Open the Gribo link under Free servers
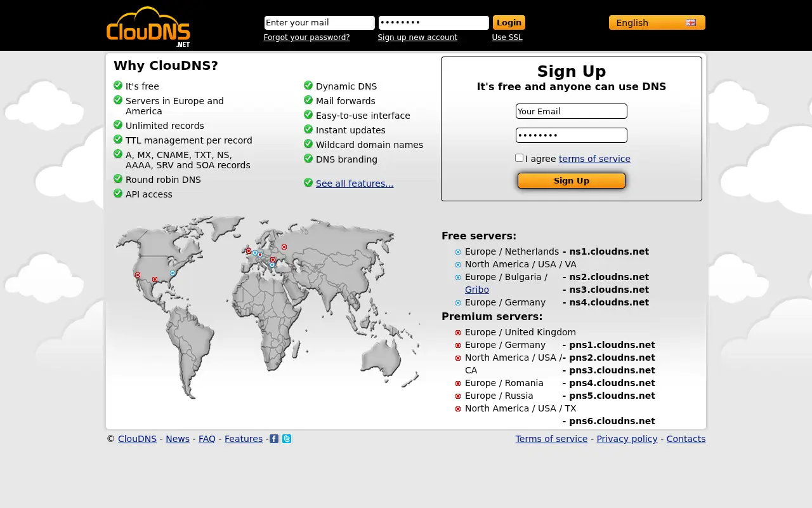The image size is (812, 508). 477,290
